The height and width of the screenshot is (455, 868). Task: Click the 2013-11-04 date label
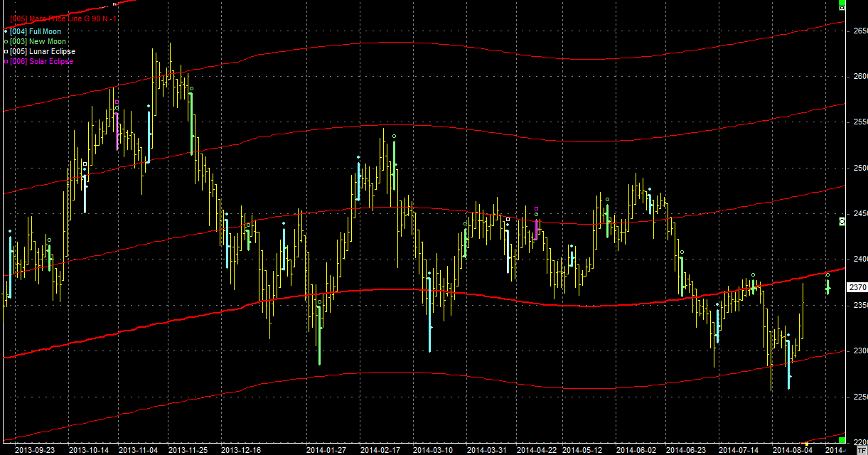point(139,450)
